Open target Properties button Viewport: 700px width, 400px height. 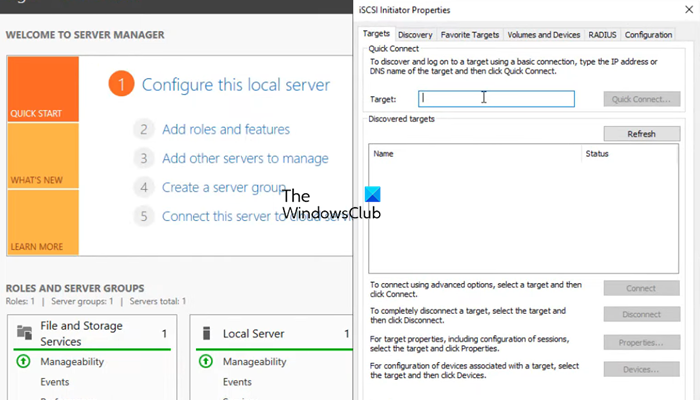642,342
